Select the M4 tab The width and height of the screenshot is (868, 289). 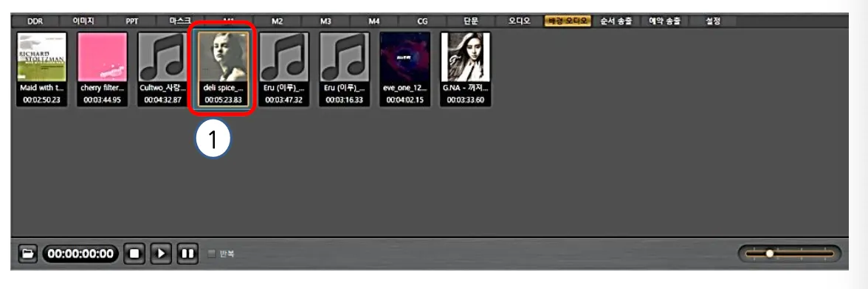[374, 21]
